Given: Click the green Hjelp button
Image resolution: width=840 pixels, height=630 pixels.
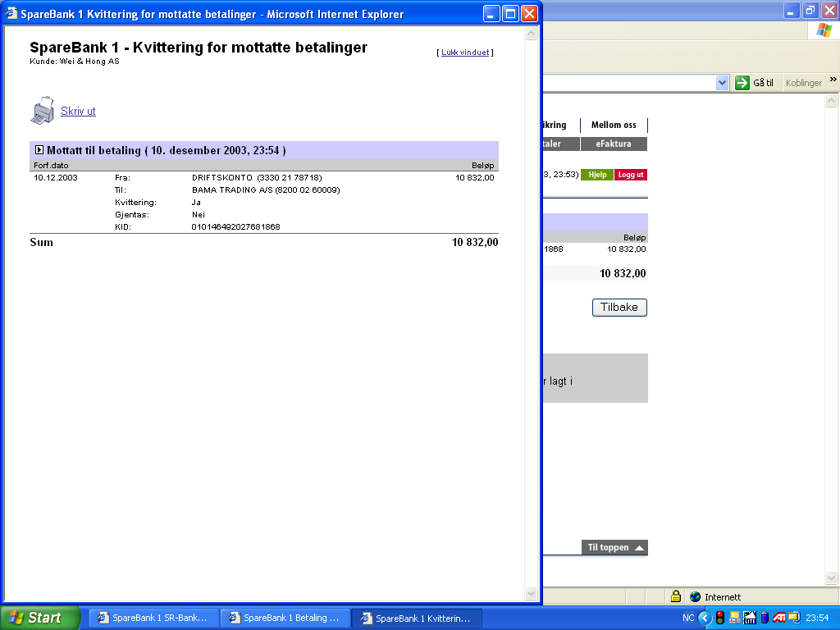Looking at the screenshot, I should point(597,175).
